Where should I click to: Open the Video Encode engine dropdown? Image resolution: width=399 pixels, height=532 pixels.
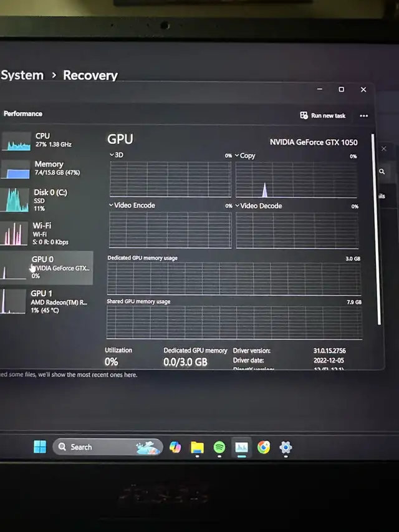click(132, 205)
